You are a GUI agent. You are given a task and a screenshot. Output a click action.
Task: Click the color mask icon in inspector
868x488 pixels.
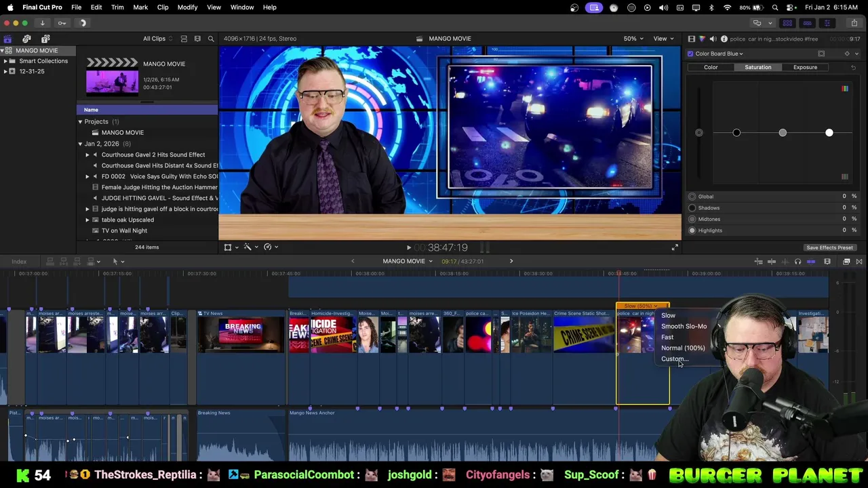[x=821, y=54]
